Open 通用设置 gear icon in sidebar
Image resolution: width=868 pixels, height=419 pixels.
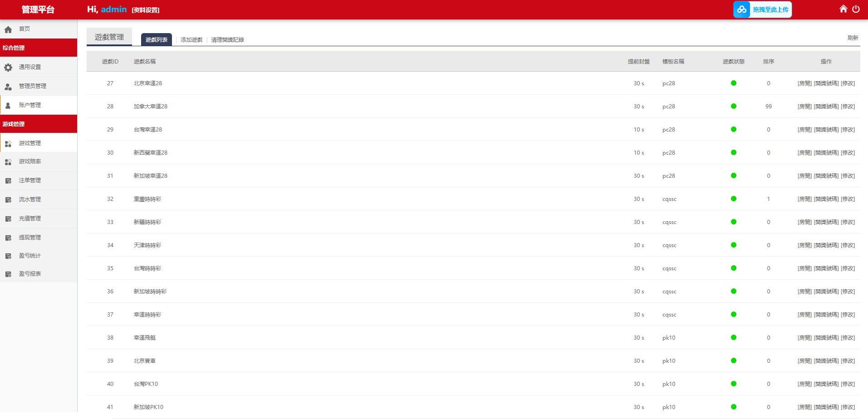point(8,68)
